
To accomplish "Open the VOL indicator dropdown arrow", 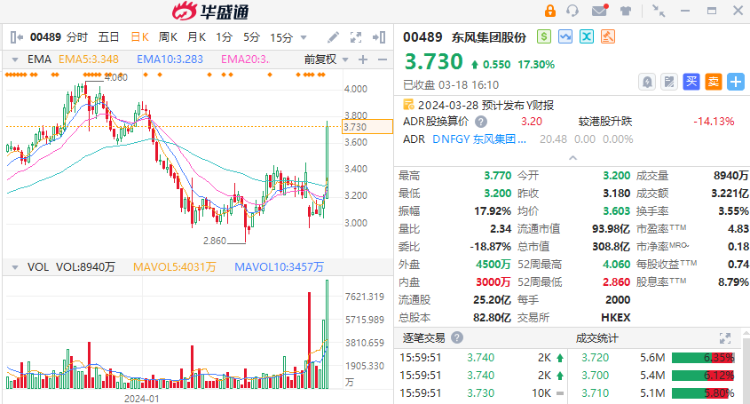I will click(x=15, y=267).
